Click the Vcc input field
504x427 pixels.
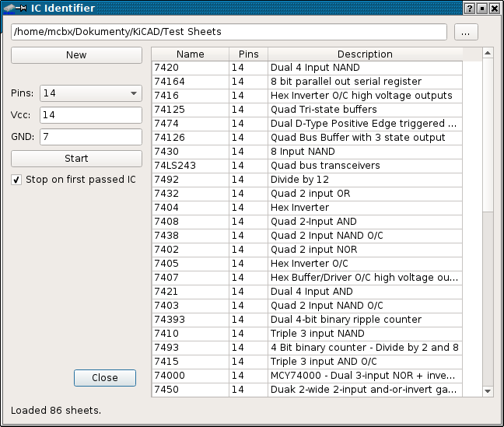point(90,115)
